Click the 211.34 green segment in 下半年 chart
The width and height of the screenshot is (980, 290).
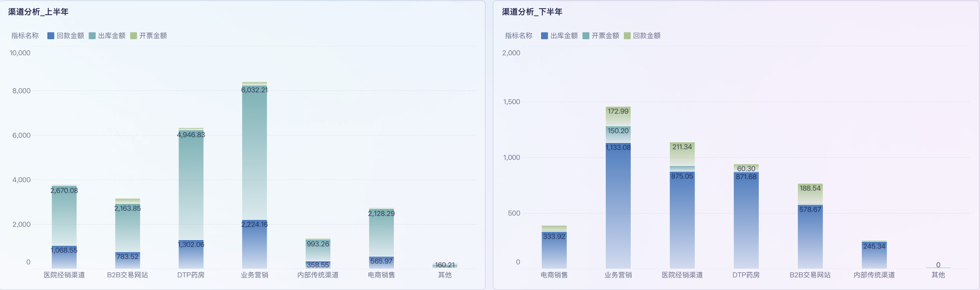point(682,154)
